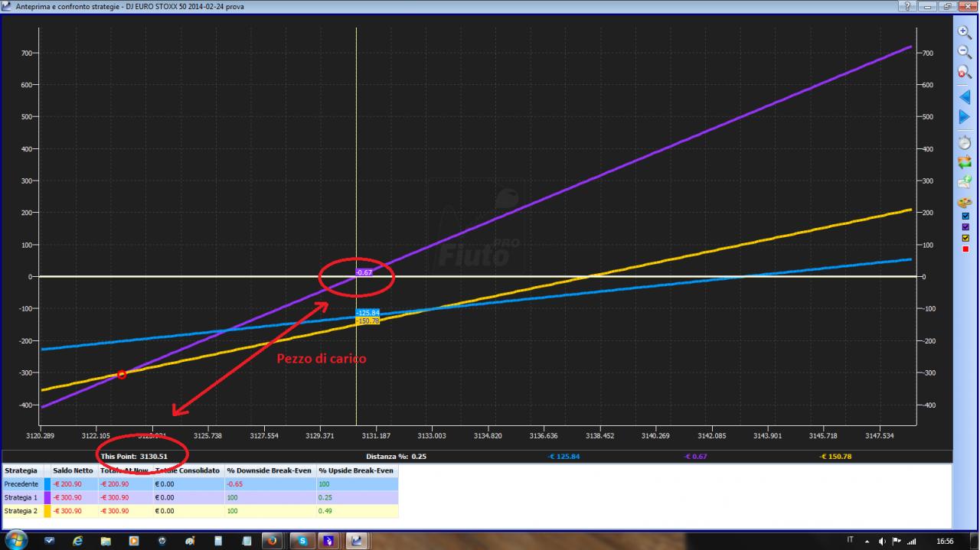Select the Strategia 1 row
980x550 pixels.
click(x=201, y=497)
